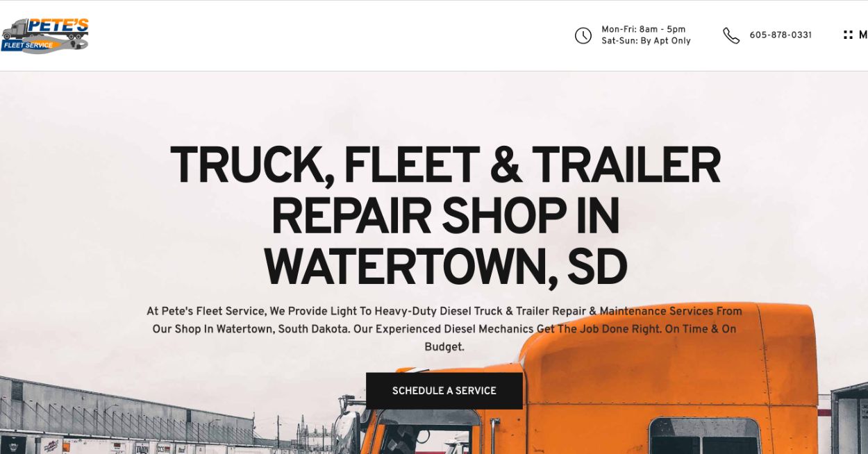
Task: Click the phone handset icon
Action: click(x=731, y=35)
